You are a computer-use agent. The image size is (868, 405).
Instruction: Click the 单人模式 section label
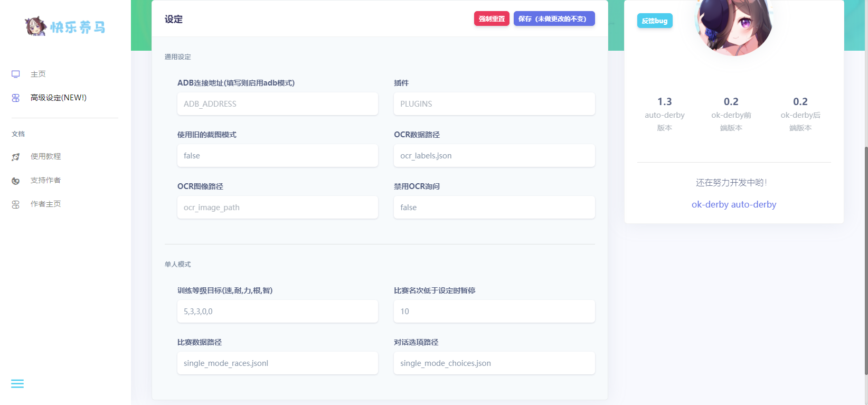click(x=178, y=265)
